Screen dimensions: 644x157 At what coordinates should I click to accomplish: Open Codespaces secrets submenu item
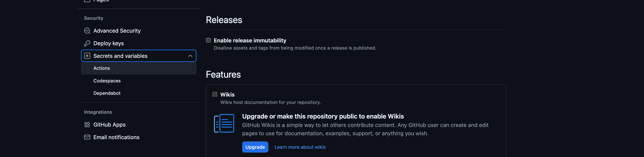point(107,81)
